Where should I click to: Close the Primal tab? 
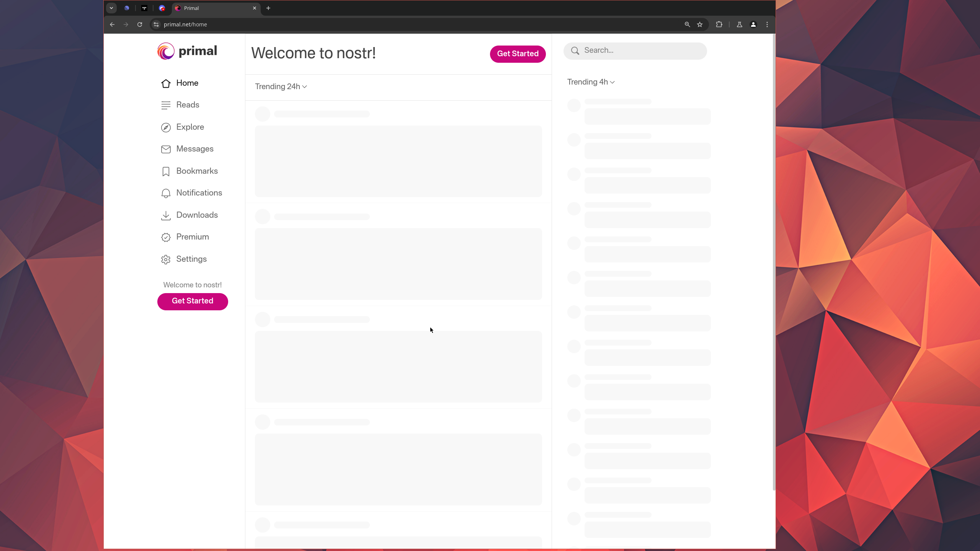tap(255, 8)
